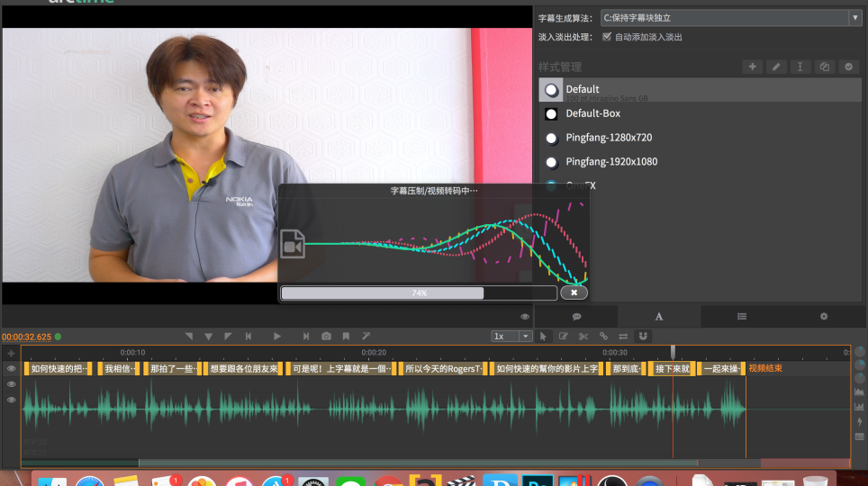The image size is (868, 486).
Task: Click the scissors cut tool in timeline toolbar
Action: click(x=583, y=337)
